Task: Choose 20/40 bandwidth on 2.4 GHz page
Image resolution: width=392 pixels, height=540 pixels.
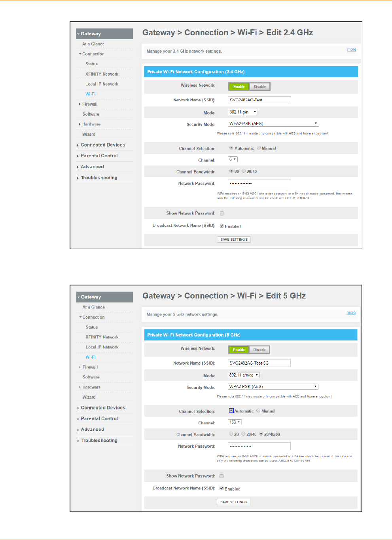Action: pyautogui.click(x=244, y=171)
